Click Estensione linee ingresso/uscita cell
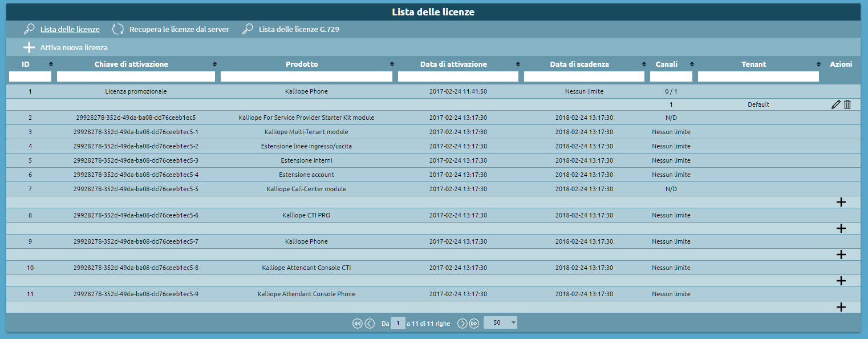This screenshot has width=868, height=339. pyautogui.click(x=306, y=146)
